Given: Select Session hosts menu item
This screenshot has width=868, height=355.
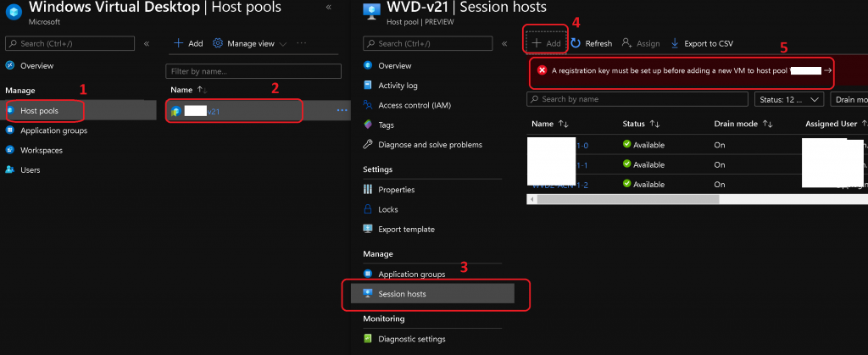Looking at the screenshot, I should [432, 294].
